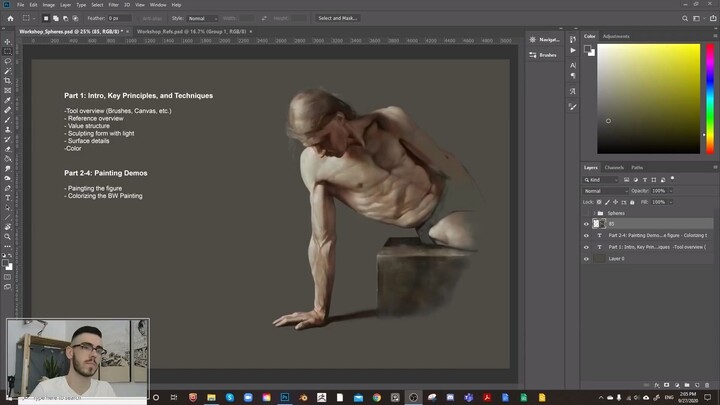Hide the Part 2-4 Painting Demos text layer
Image resolution: width=720 pixels, height=405 pixels.
tap(586, 236)
